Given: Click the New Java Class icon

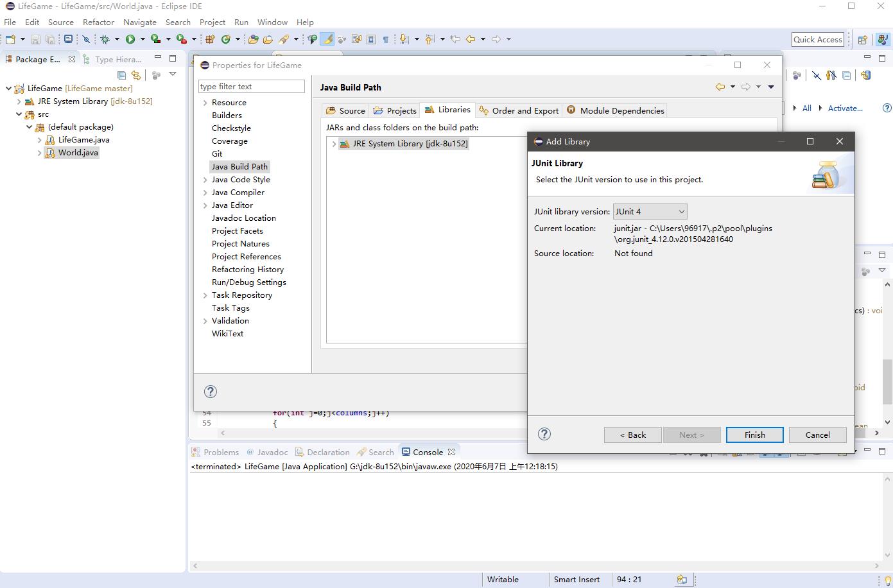Looking at the screenshot, I should point(226,39).
